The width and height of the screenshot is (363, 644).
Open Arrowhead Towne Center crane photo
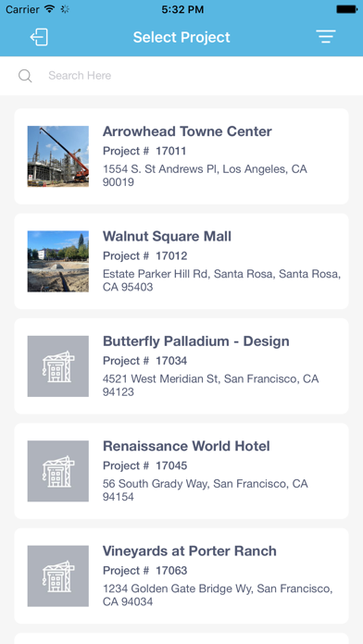(58, 156)
